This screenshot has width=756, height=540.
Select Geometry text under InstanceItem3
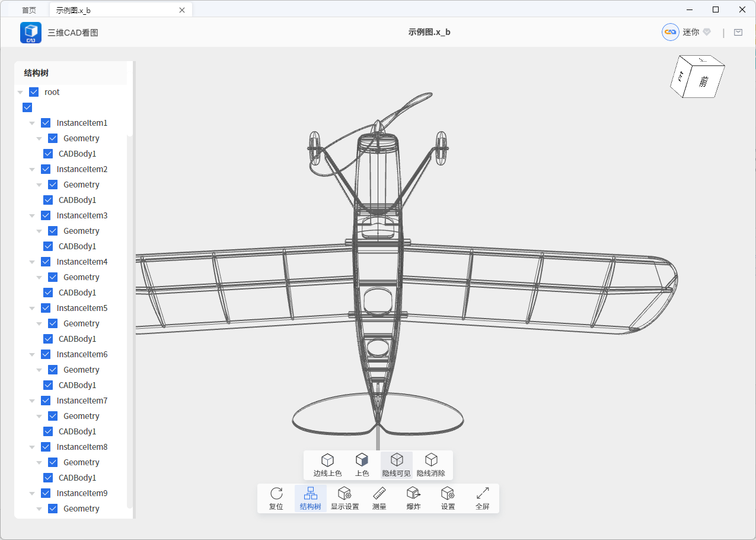[x=81, y=231]
